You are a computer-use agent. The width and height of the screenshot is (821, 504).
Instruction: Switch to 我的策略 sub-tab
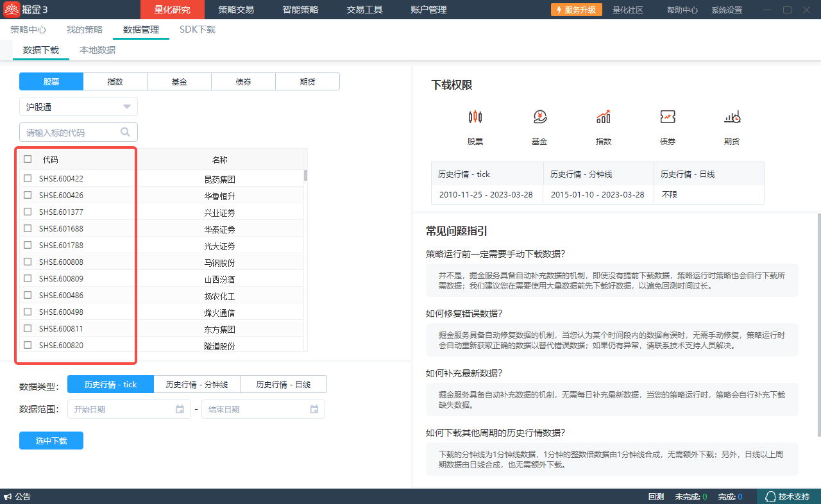pos(85,29)
